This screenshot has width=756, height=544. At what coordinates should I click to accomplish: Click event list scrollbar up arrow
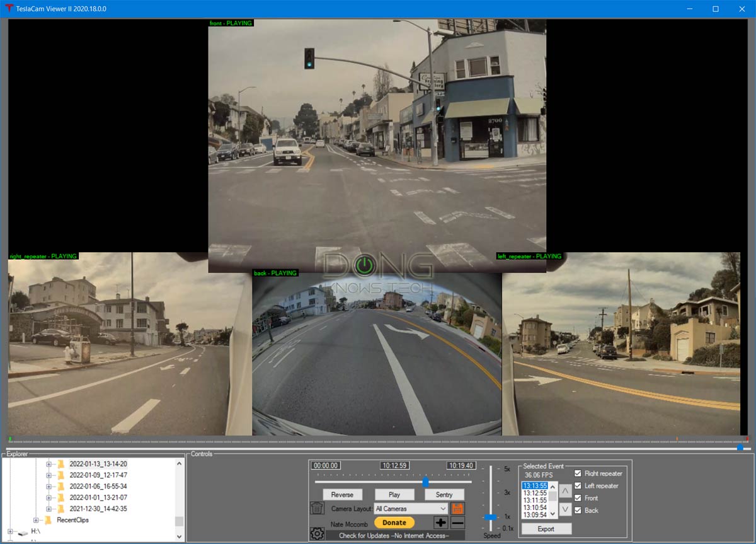point(553,487)
